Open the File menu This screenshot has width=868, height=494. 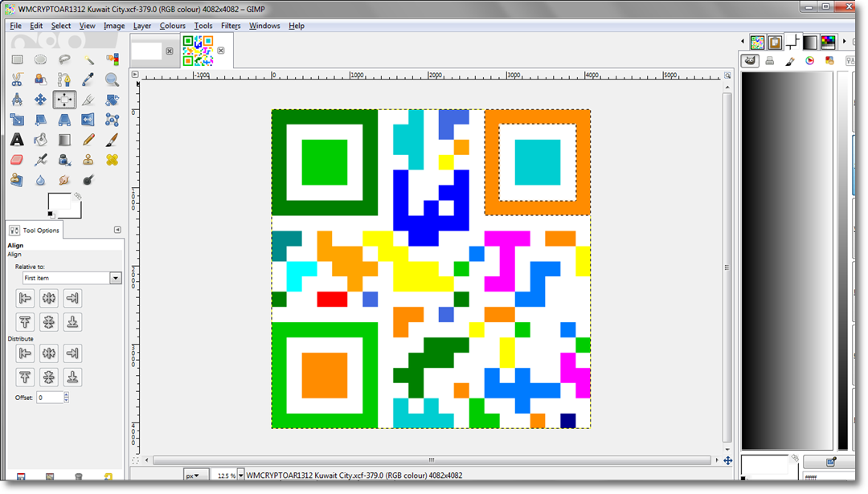pos(15,26)
